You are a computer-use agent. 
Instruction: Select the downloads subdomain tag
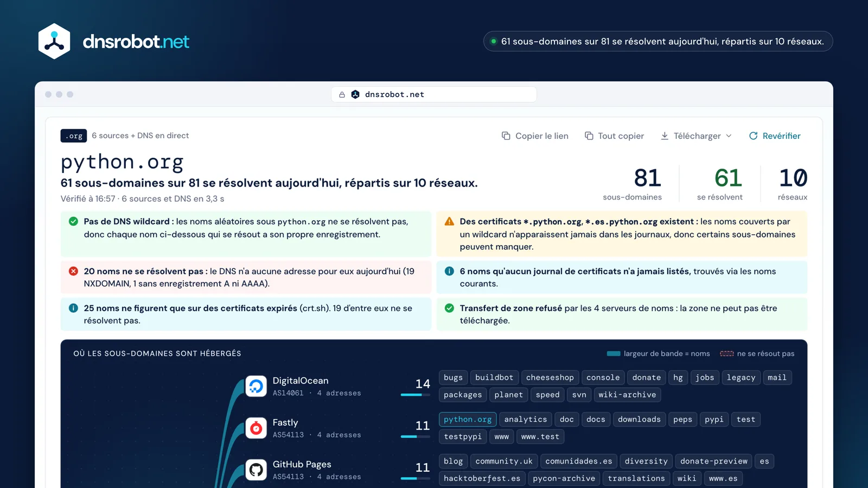(x=639, y=419)
